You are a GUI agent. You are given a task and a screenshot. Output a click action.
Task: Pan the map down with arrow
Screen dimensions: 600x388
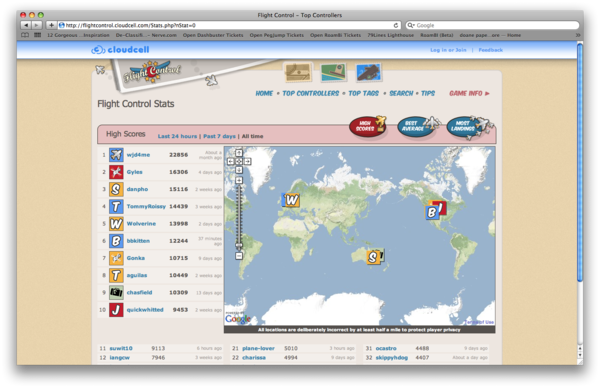pos(239,170)
